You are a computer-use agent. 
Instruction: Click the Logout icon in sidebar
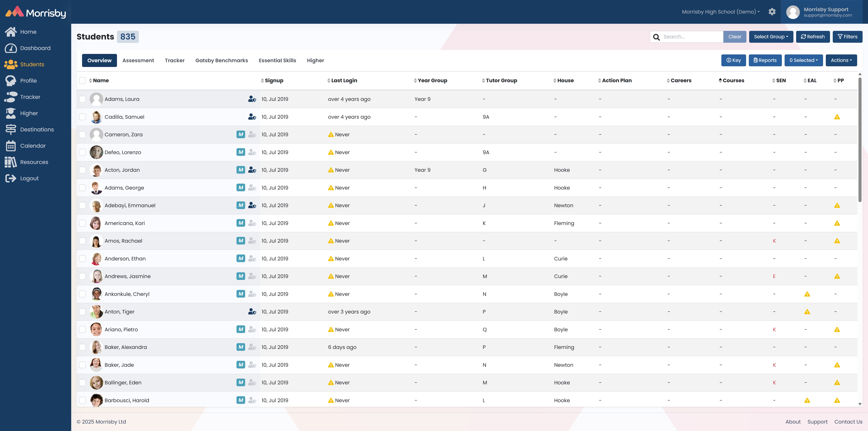click(11, 178)
